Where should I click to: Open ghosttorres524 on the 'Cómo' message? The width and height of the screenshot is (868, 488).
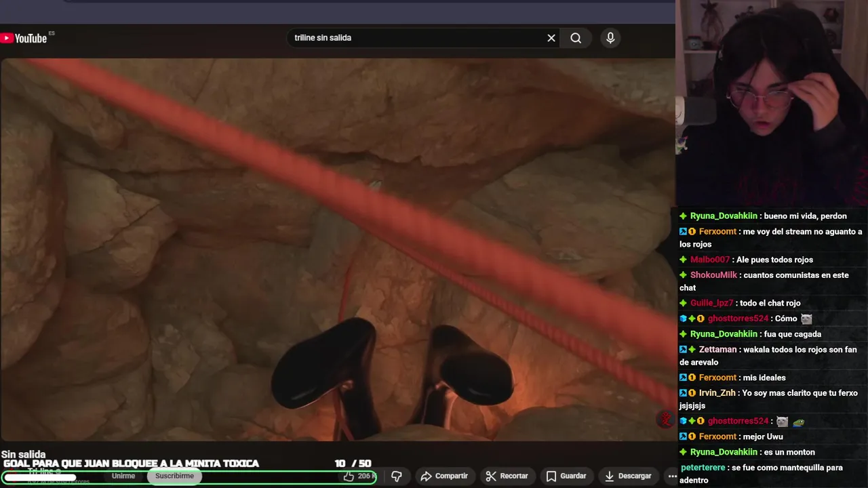click(738, 319)
